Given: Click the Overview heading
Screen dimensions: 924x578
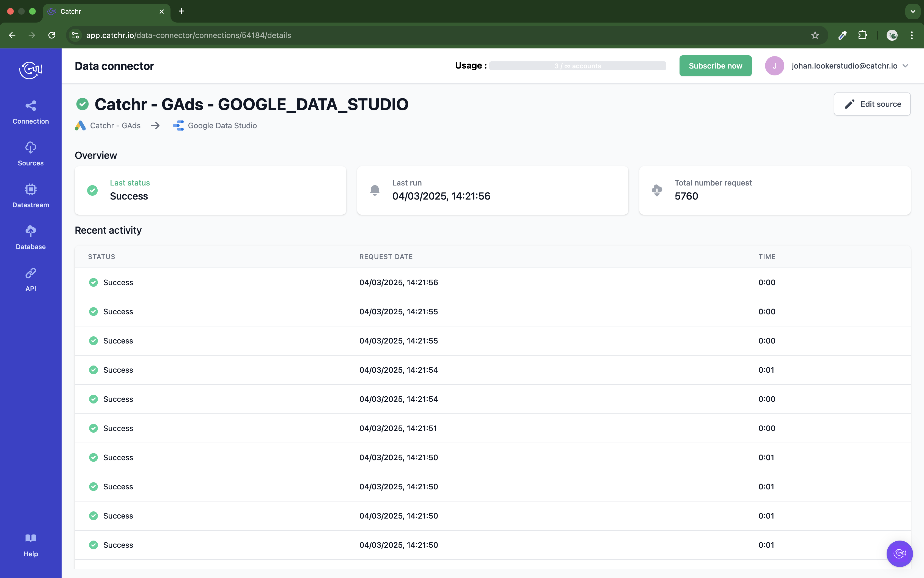Looking at the screenshot, I should coord(96,155).
